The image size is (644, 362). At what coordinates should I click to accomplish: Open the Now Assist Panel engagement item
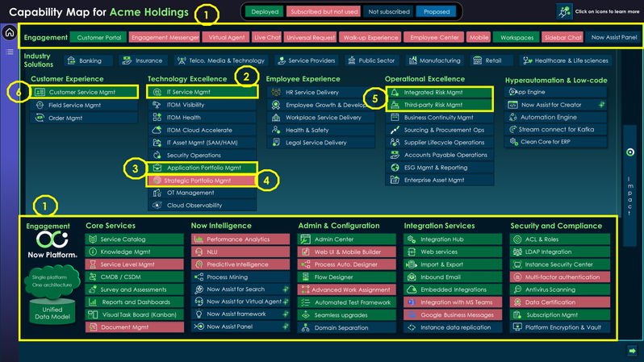coord(614,37)
